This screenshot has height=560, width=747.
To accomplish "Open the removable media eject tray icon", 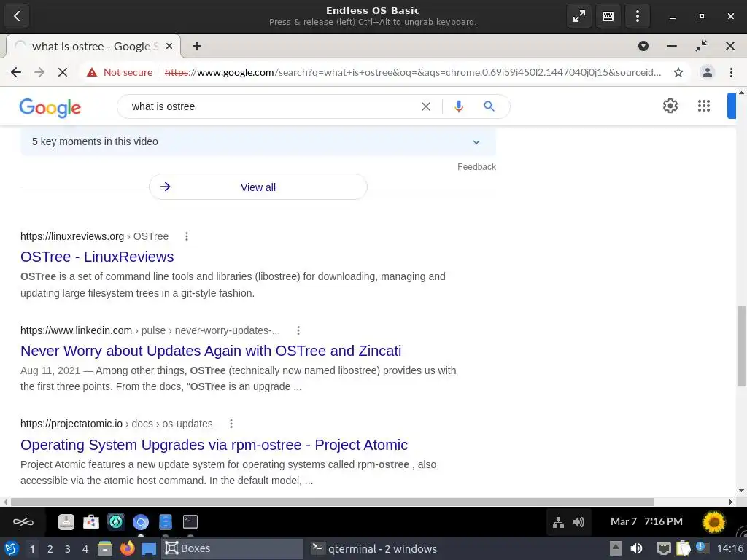I will (x=616, y=548).
